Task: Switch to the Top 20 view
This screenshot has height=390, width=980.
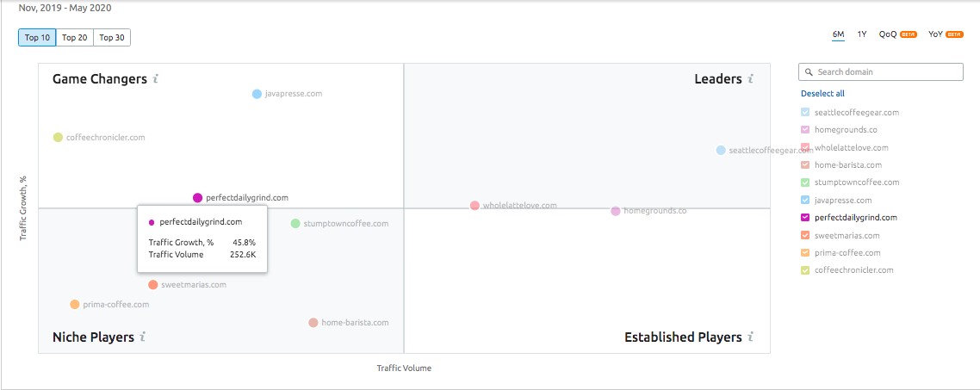Action: [74, 38]
